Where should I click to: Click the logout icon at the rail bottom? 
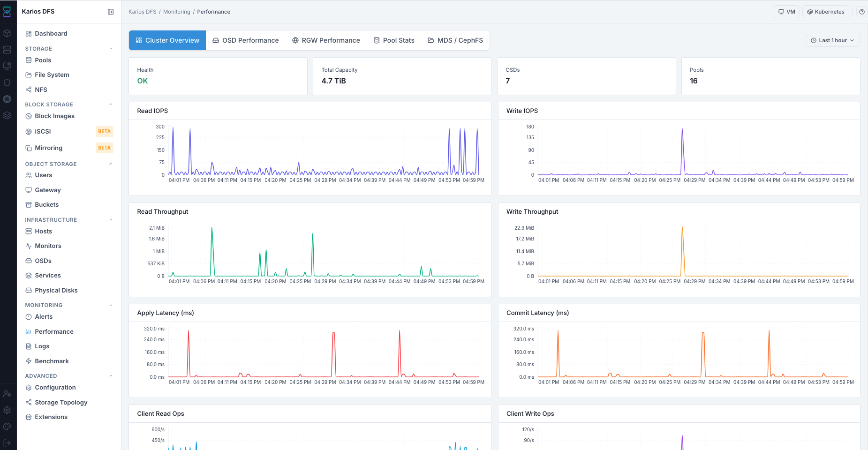[7, 443]
